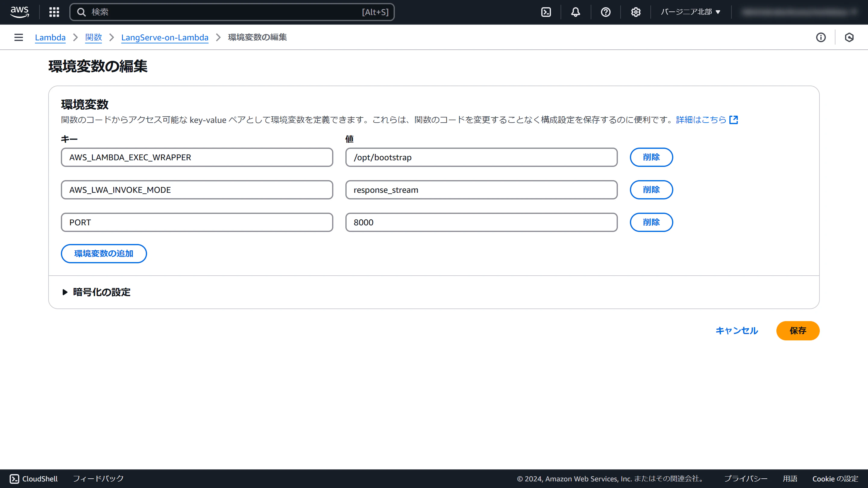
Task: Expand the 暗号化の設定 section
Action: click(x=96, y=292)
